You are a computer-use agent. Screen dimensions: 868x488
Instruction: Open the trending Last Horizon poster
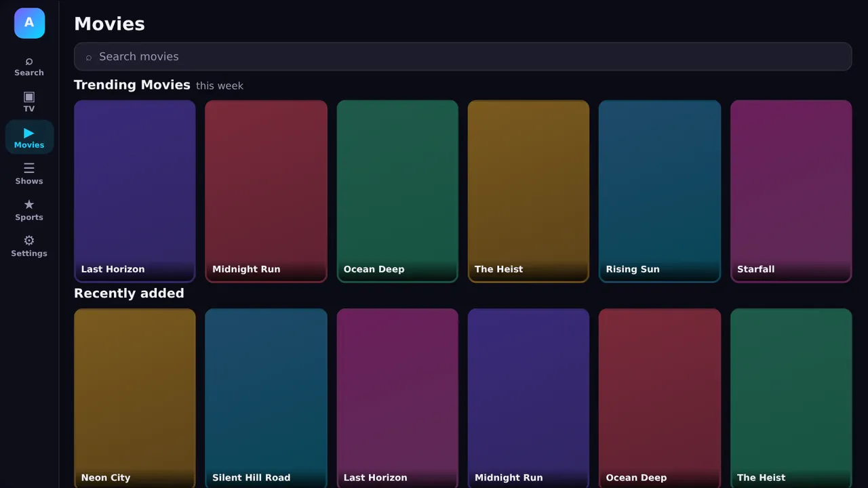pos(135,191)
